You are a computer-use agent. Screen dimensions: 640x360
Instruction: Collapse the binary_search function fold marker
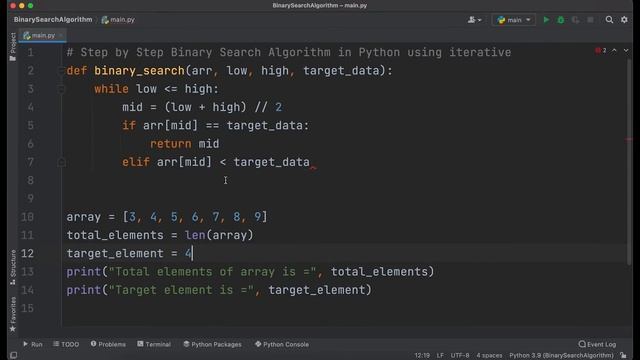(61, 71)
